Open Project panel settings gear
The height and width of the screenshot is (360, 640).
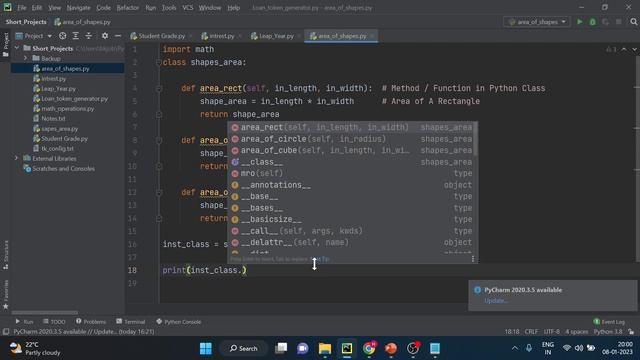[105, 36]
